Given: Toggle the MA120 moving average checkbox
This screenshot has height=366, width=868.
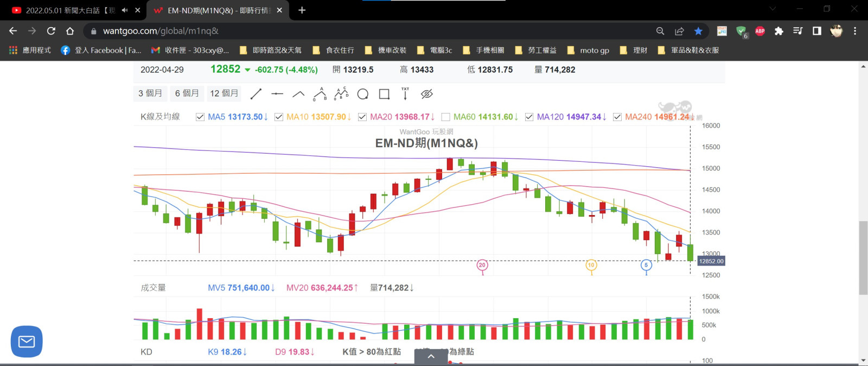Looking at the screenshot, I should 529,117.
